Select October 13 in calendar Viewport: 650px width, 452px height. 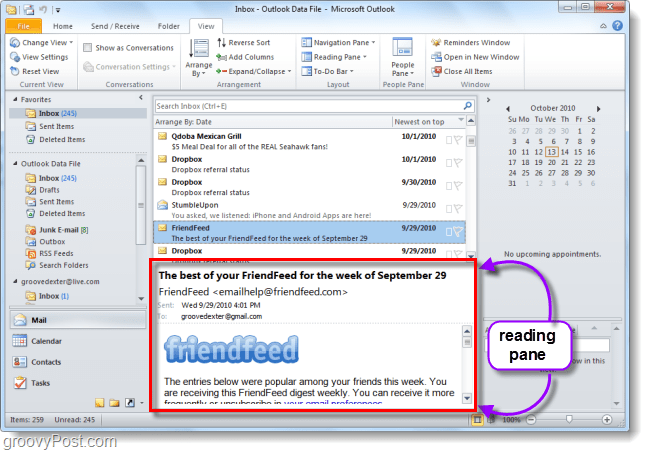tap(551, 152)
